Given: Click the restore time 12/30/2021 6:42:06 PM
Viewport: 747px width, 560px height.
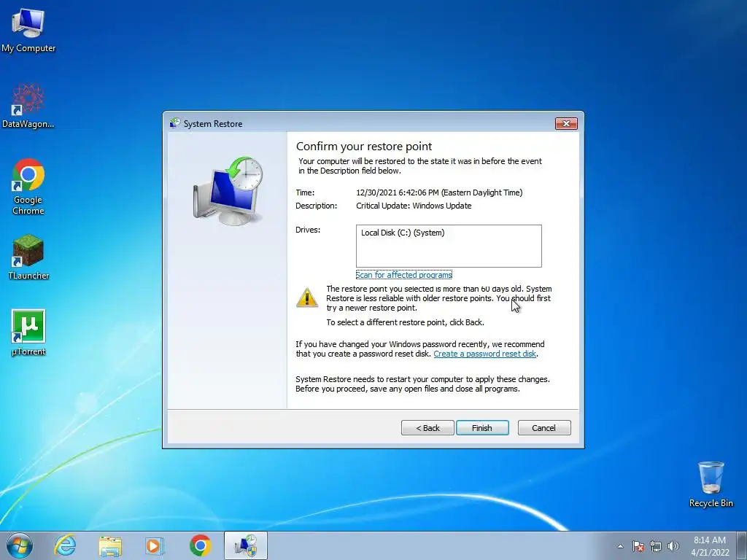Looking at the screenshot, I should click(439, 192).
